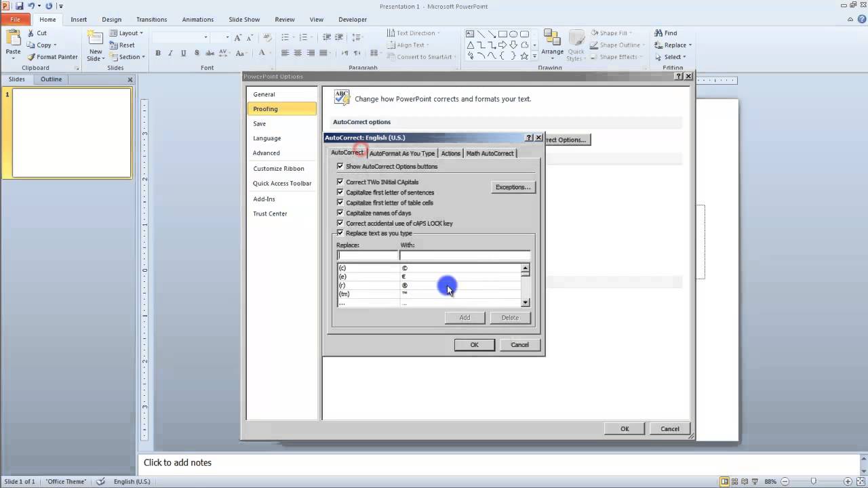The height and width of the screenshot is (488, 868).
Task: Open the File tab
Action: [x=15, y=20]
